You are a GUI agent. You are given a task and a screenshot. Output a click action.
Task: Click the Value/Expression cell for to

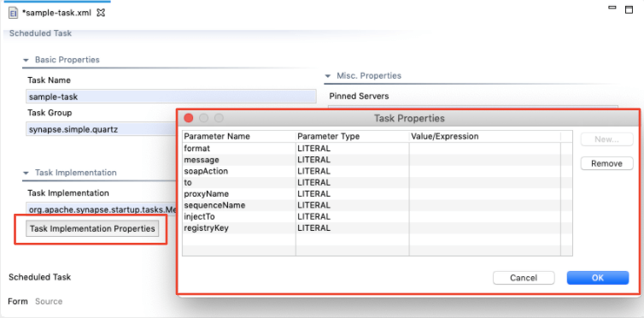[484, 182]
